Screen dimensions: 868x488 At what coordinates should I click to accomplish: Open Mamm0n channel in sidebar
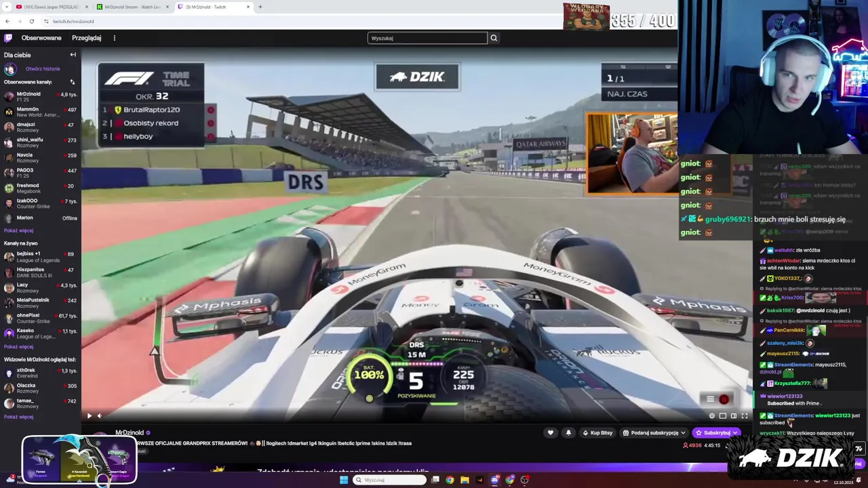click(41, 112)
